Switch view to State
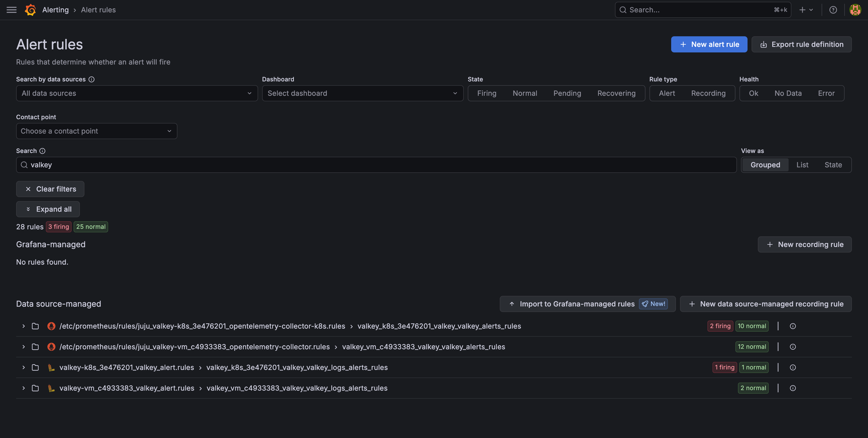This screenshot has height=438, width=868. point(833,165)
